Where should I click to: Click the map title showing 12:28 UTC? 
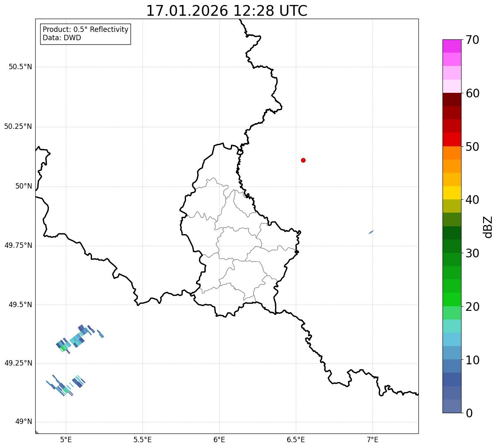coord(227,11)
